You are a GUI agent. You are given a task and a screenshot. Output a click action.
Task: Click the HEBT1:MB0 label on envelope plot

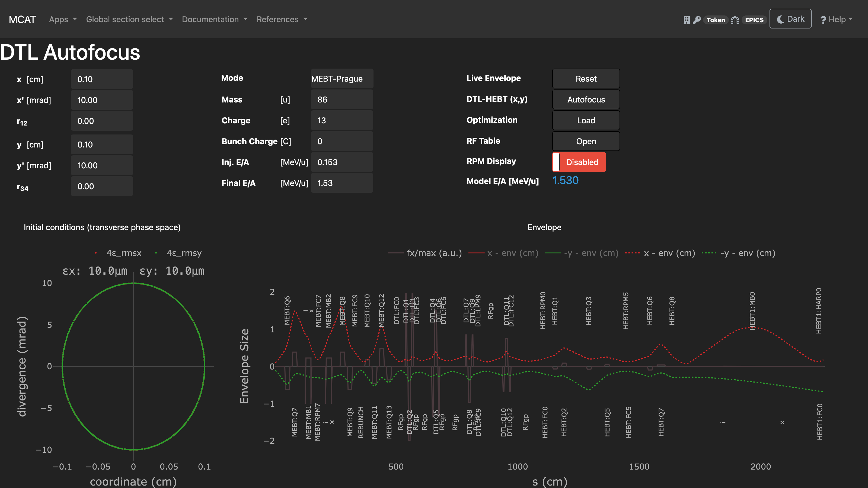752,311
